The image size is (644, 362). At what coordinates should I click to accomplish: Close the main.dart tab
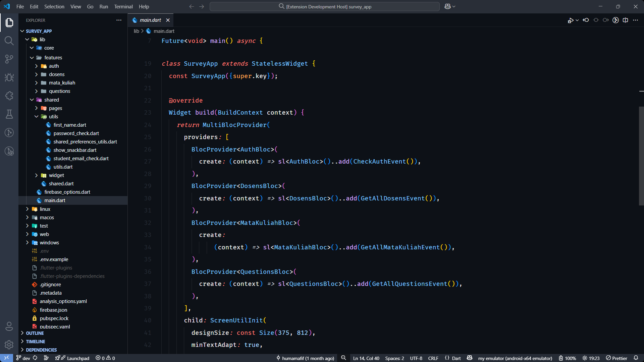point(168,20)
